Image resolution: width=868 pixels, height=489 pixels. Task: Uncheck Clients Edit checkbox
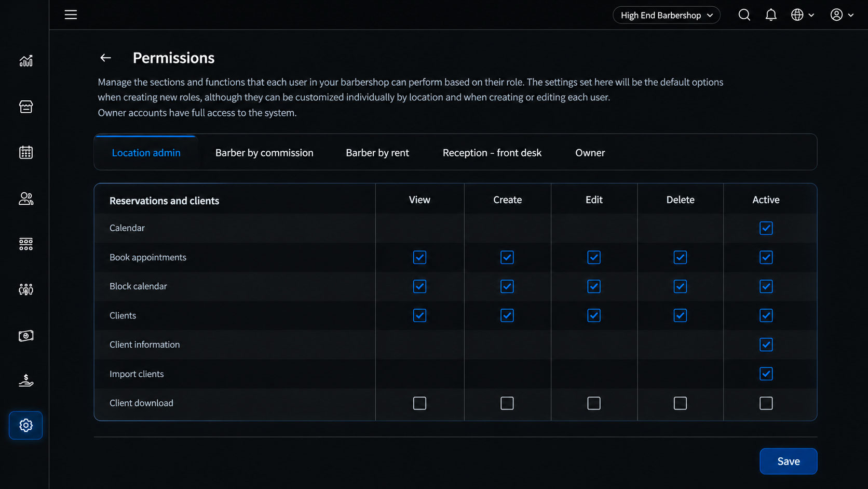tap(594, 315)
